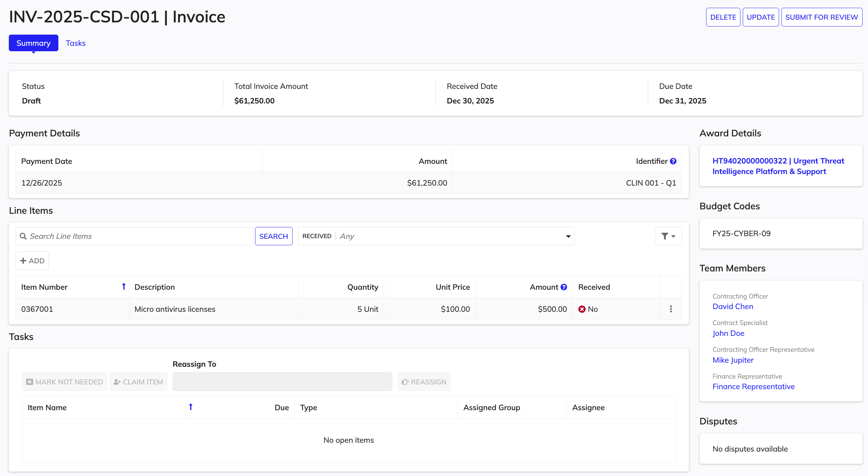Switch to the Tasks tab
The width and height of the screenshot is (868, 476).
(x=76, y=43)
